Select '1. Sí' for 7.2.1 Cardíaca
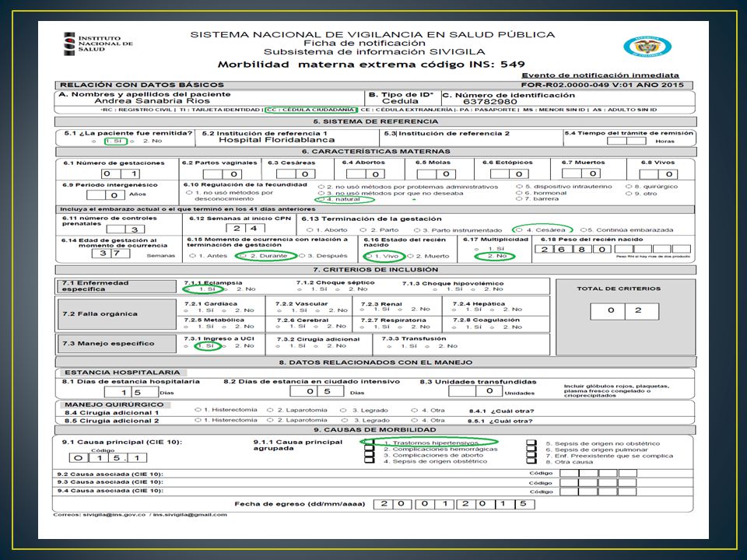The height and width of the screenshot is (560, 747). tap(188, 311)
